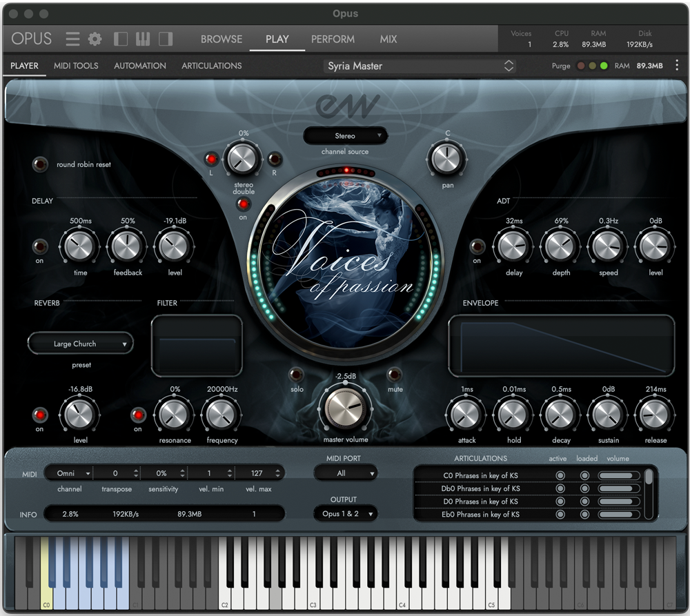Click the envelope release knob
This screenshot has width=690, height=616.
pyautogui.click(x=655, y=414)
